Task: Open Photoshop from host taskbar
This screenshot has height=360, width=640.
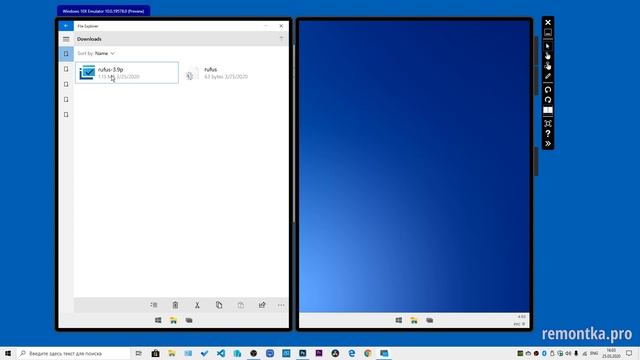Action: tap(302, 353)
